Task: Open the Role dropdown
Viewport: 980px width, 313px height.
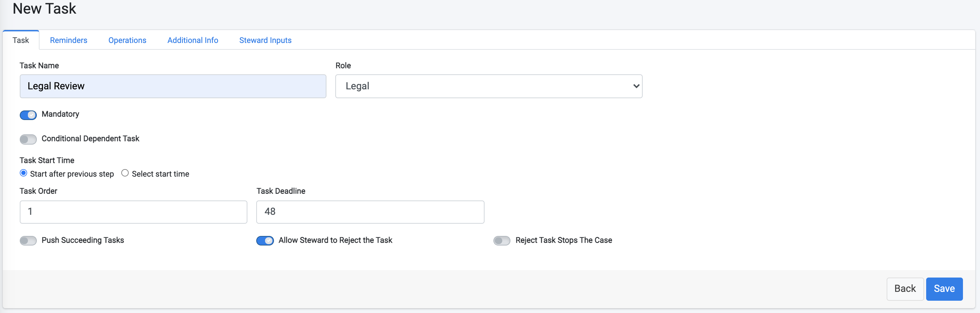Action: [489, 86]
